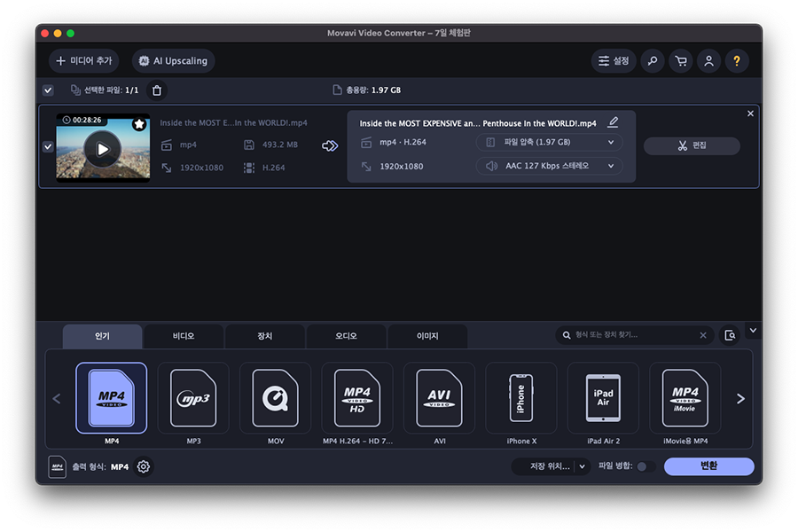This screenshot has width=798, height=532.
Task: Click the Edit (편집) scissors button
Action: click(x=692, y=145)
